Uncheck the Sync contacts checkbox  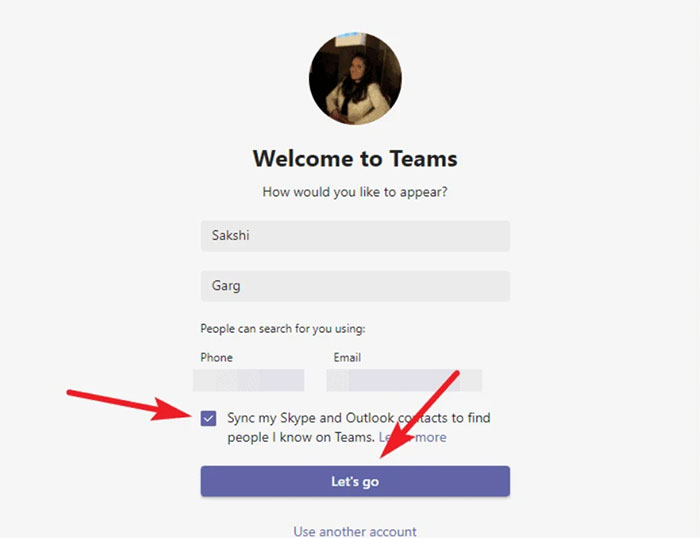(x=208, y=418)
